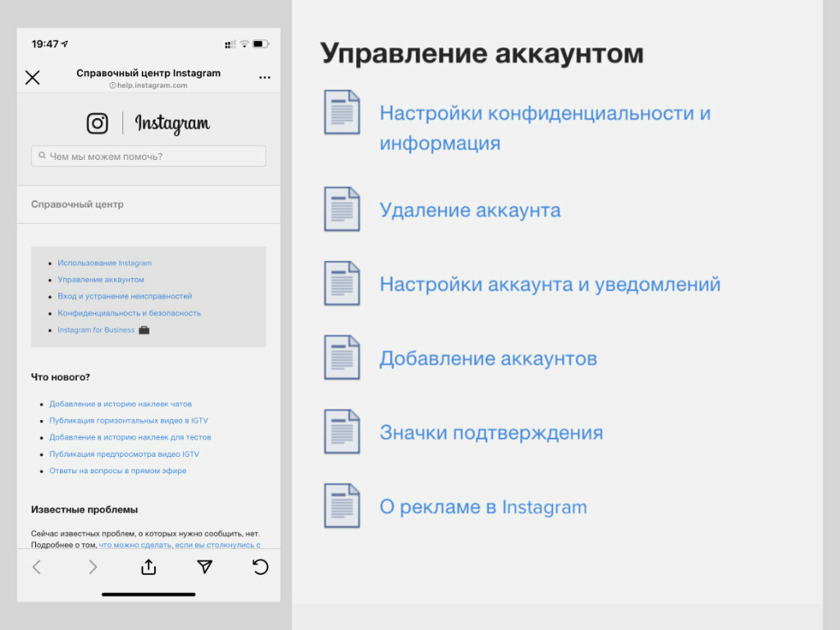This screenshot has width=840, height=630.
Task: Focus the 'Чем мы можем помочь?' search field
Action: click(x=148, y=156)
